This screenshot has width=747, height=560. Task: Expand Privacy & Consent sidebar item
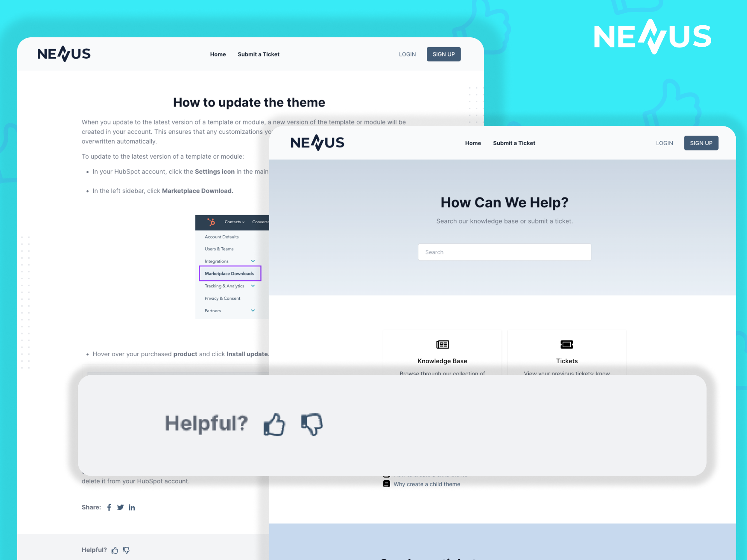click(223, 298)
